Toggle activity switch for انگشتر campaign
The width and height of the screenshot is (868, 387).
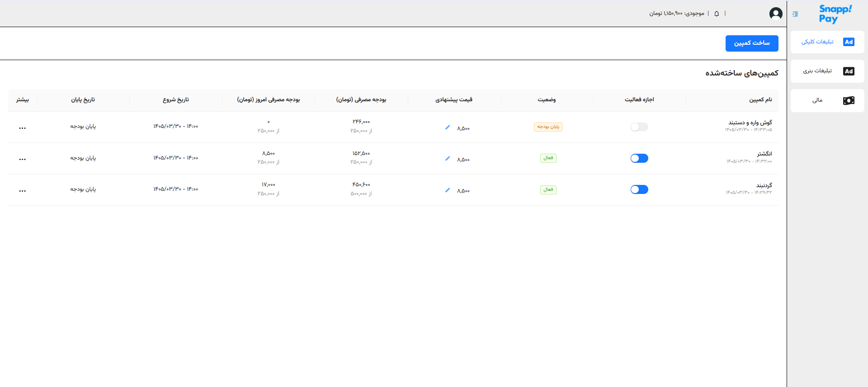pyautogui.click(x=639, y=158)
